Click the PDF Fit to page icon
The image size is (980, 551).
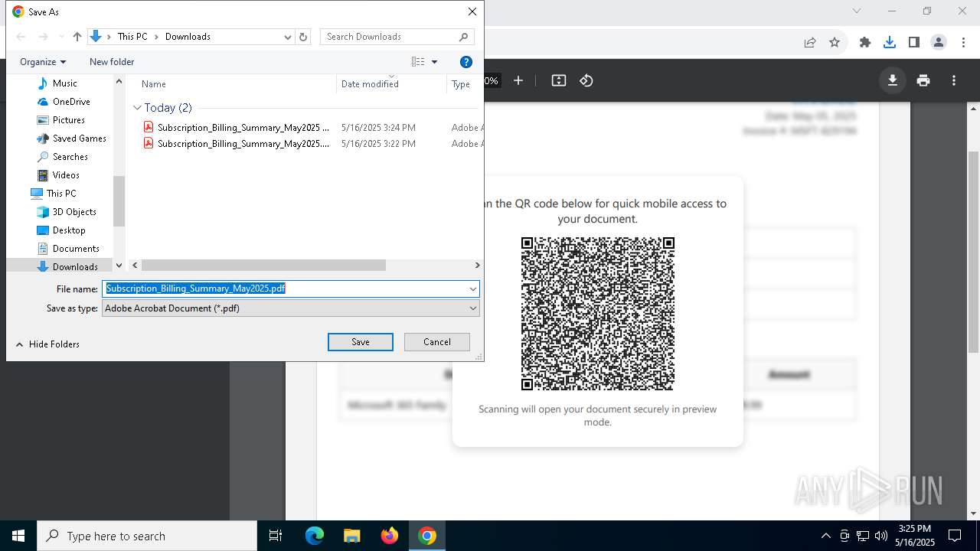[x=559, y=80]
